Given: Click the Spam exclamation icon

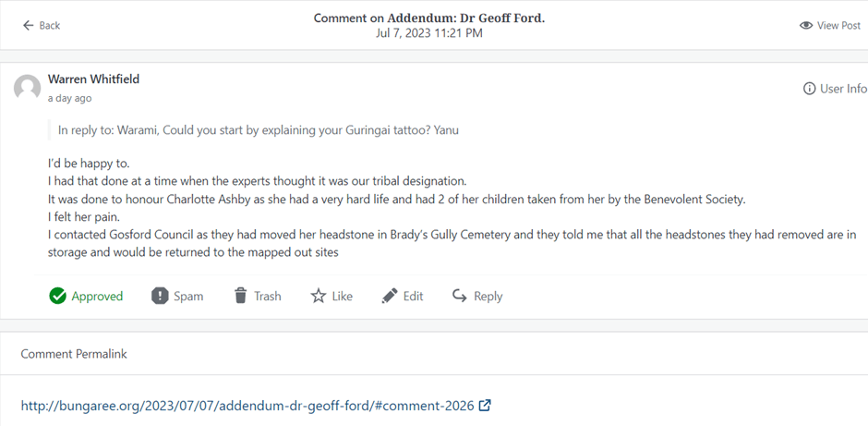Looking at the screenshot, I should (x=160, y=296).
